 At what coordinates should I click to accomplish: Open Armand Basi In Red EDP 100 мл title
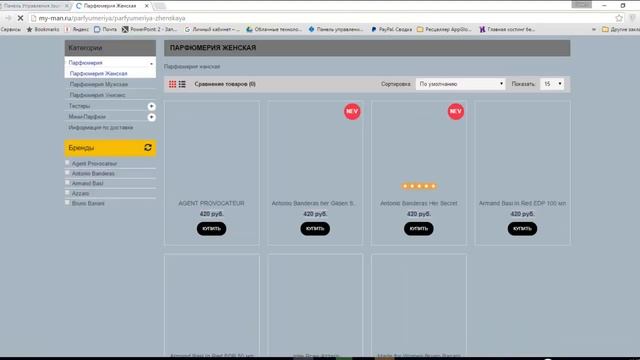coord(522,203)
